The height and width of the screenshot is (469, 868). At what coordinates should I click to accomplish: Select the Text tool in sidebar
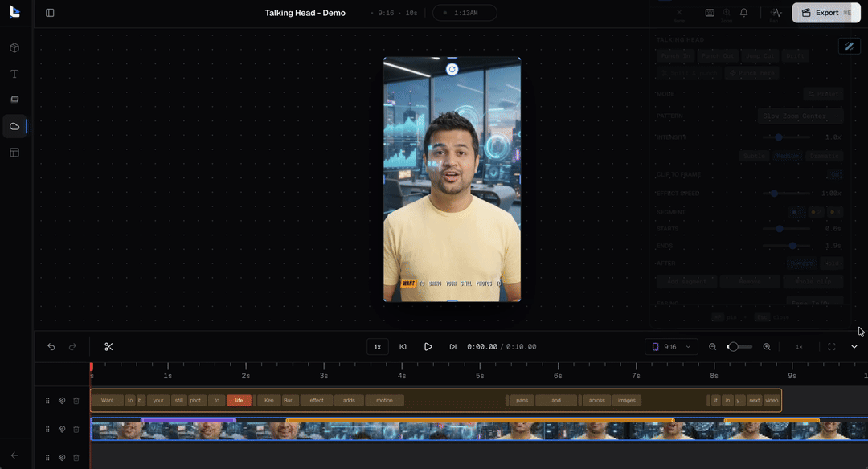[15, 74]
